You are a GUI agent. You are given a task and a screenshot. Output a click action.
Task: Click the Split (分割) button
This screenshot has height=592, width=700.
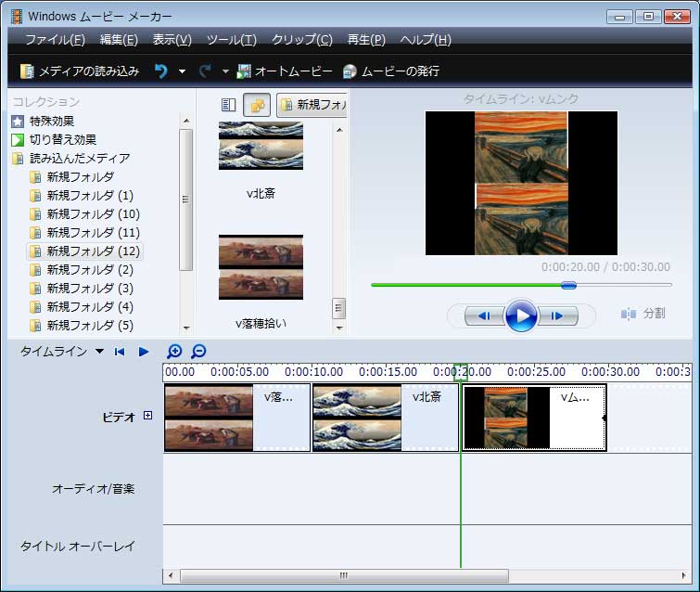643,315
